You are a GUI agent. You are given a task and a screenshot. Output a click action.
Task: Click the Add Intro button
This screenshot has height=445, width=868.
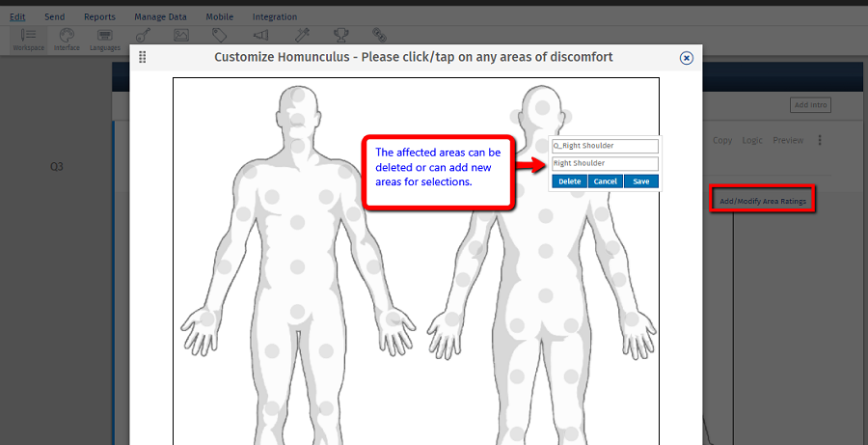pyautogui.click(x=810, y=105)
